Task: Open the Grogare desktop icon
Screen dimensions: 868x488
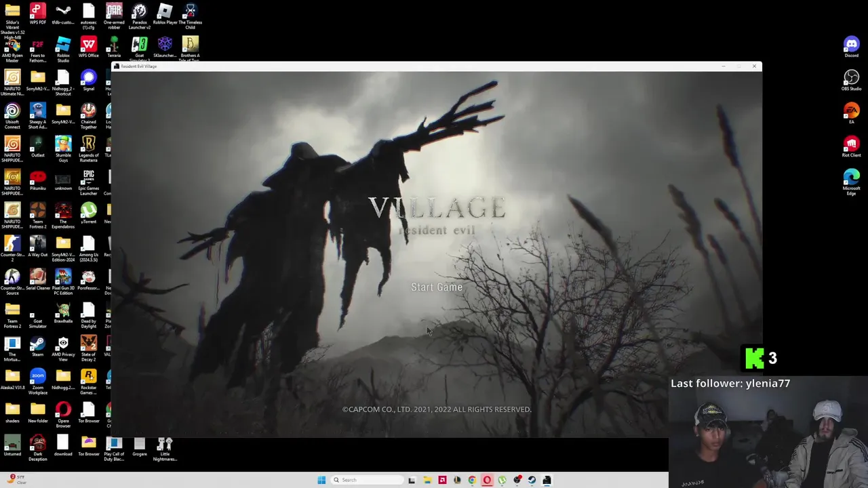Action: [140, 446]
